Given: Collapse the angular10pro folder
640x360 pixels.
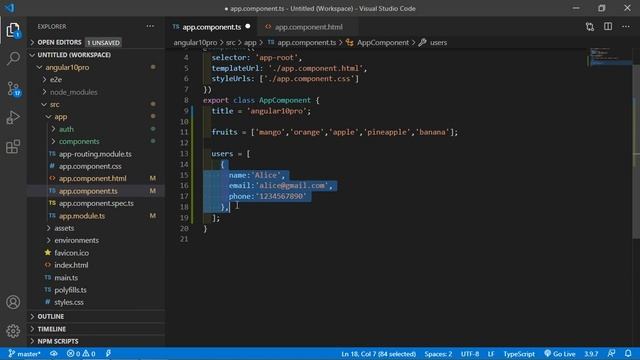Looking at the screenshot, I should click(96, 67).
